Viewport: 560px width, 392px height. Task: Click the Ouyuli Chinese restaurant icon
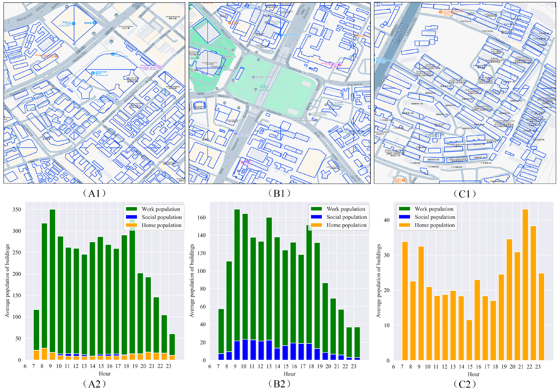[404, 180]
